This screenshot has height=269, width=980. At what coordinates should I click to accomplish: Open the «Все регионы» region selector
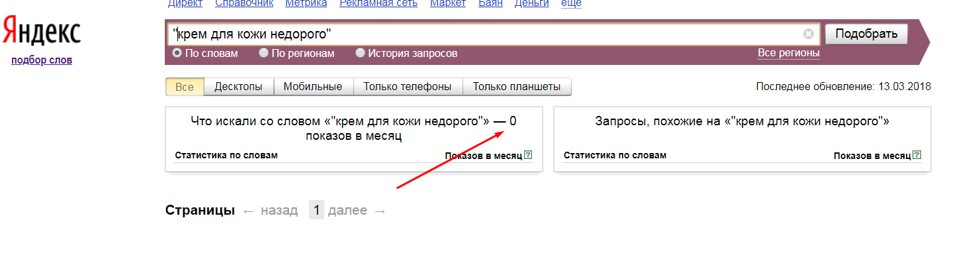click(788, 53)
